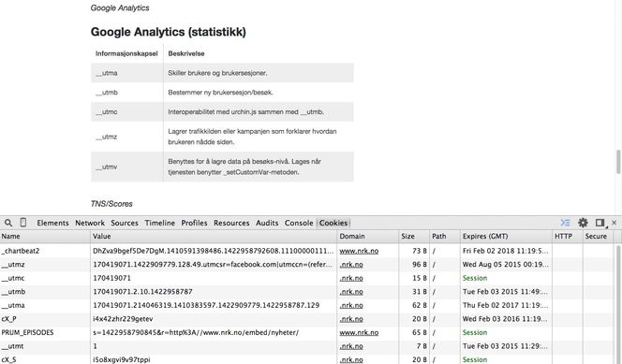Click size 96 B cell
Screen dimensions: 622x364
tap(420, 265)
